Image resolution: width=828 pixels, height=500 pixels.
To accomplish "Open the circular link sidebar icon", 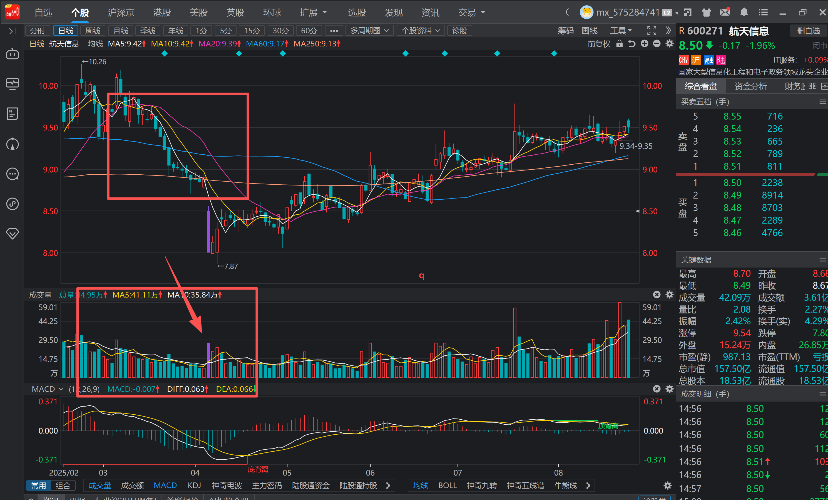I will (12, 204).
